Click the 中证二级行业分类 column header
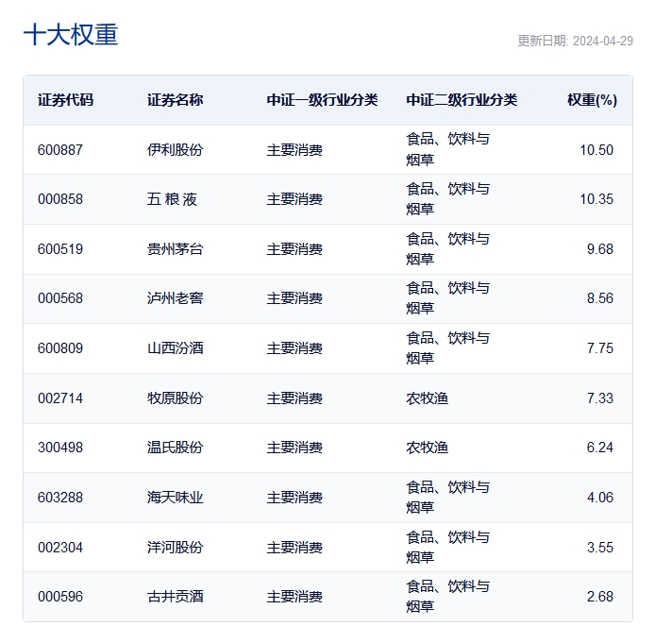 click(462, 100)
